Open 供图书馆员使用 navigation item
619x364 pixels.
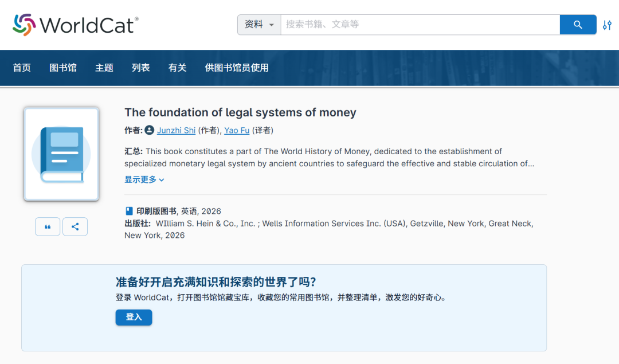pos(237,68)
